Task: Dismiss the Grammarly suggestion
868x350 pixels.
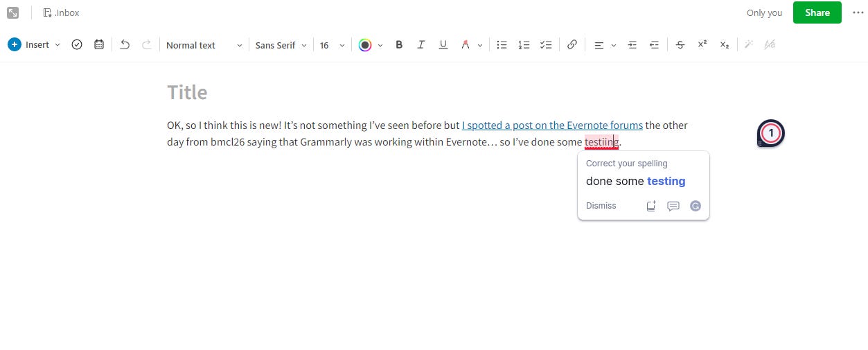Action: pos(601,206)
